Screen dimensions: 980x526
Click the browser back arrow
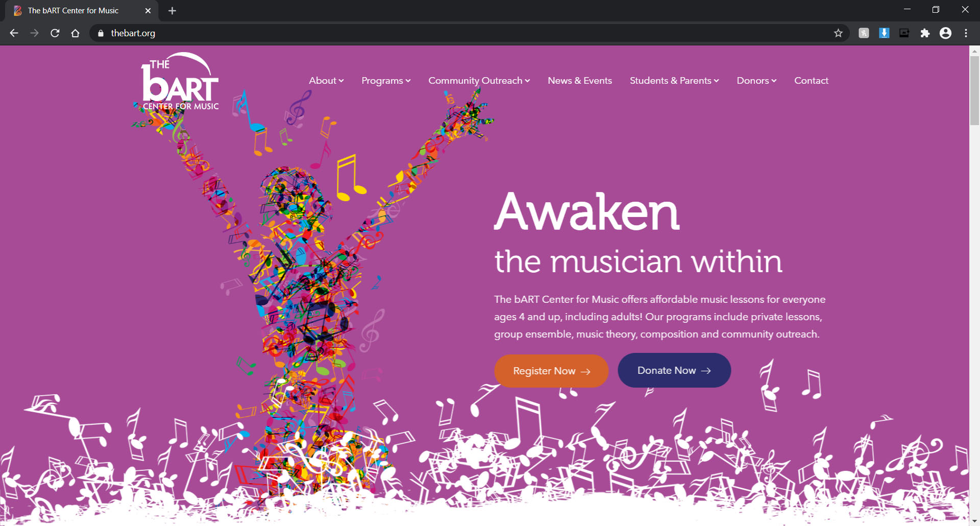point(14,33)
